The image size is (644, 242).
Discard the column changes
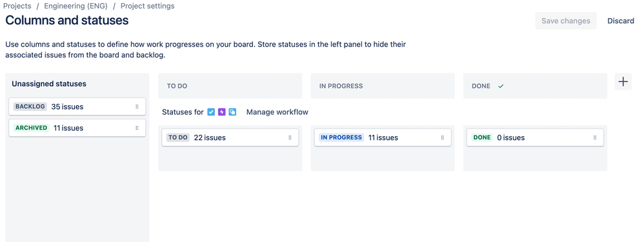click(621, 21)
